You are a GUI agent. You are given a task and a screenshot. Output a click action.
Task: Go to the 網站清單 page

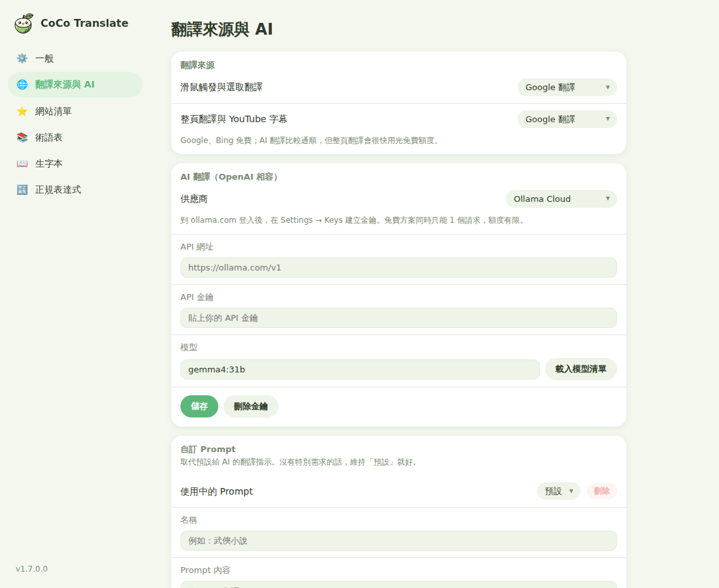tap(75, 111)
